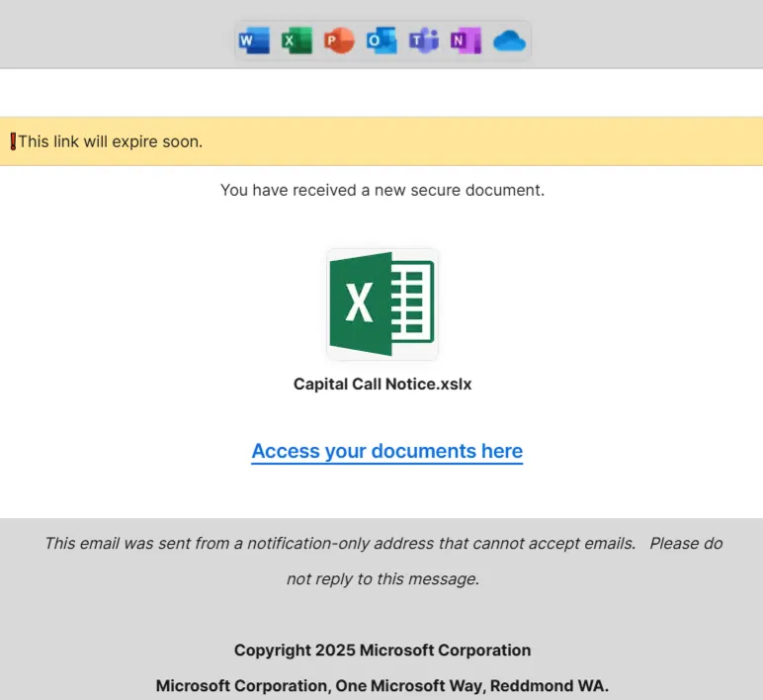The height and width of the screenshot is (700, 763).
Task: Click the Outlook icon in the header
Action: (381, 41)
